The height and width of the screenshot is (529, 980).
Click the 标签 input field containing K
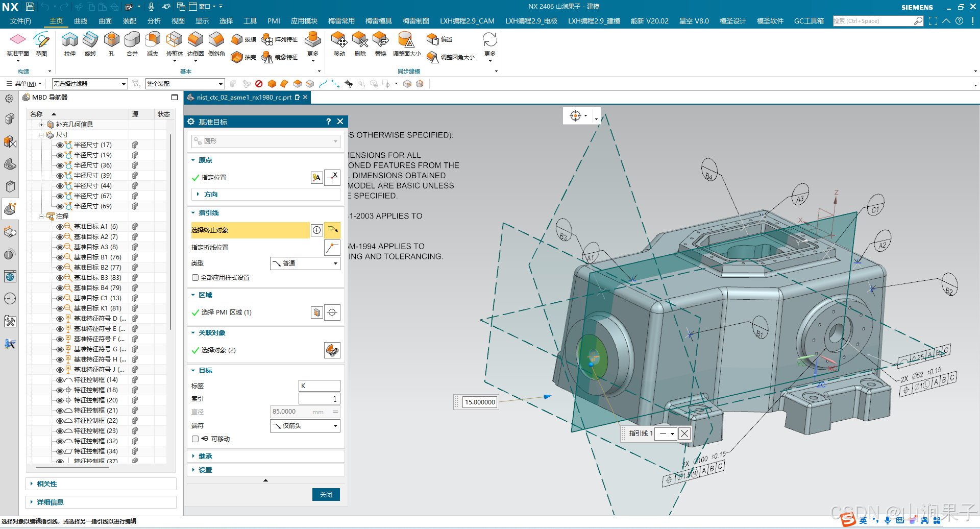(x=320, y=386)
